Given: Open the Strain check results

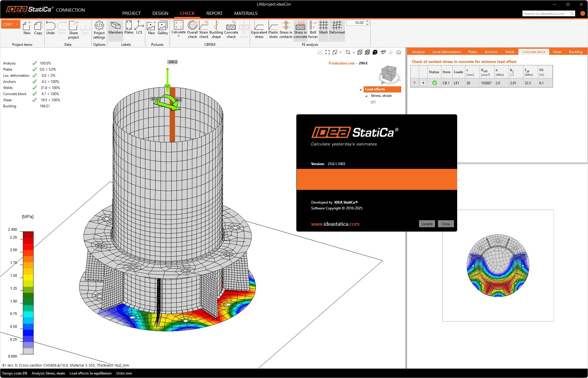Looking at the screenshot, I should [204, 29].
